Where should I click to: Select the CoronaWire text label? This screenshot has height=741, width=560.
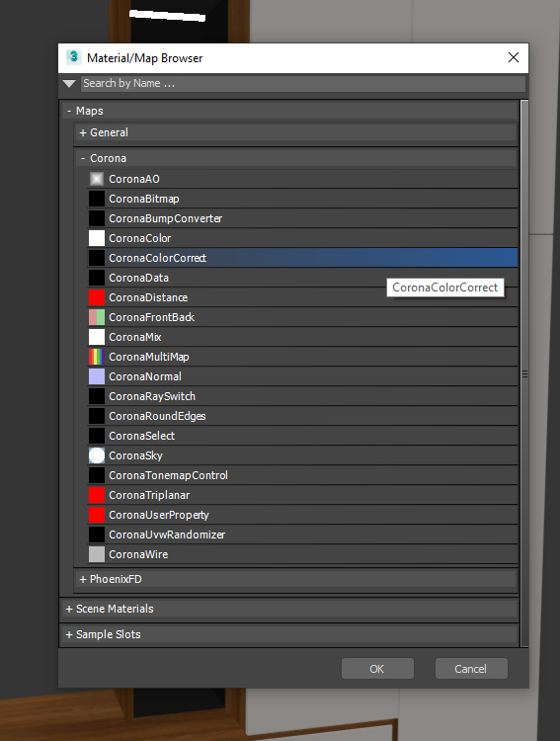[138, 554]
